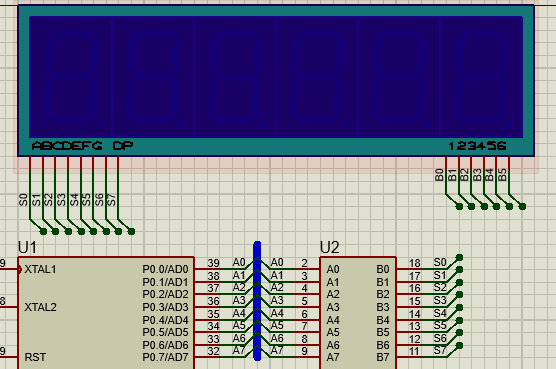Click the XTAL1 pin name on U1
Viewport: 556px width, 369px height.
pos(40,269)
